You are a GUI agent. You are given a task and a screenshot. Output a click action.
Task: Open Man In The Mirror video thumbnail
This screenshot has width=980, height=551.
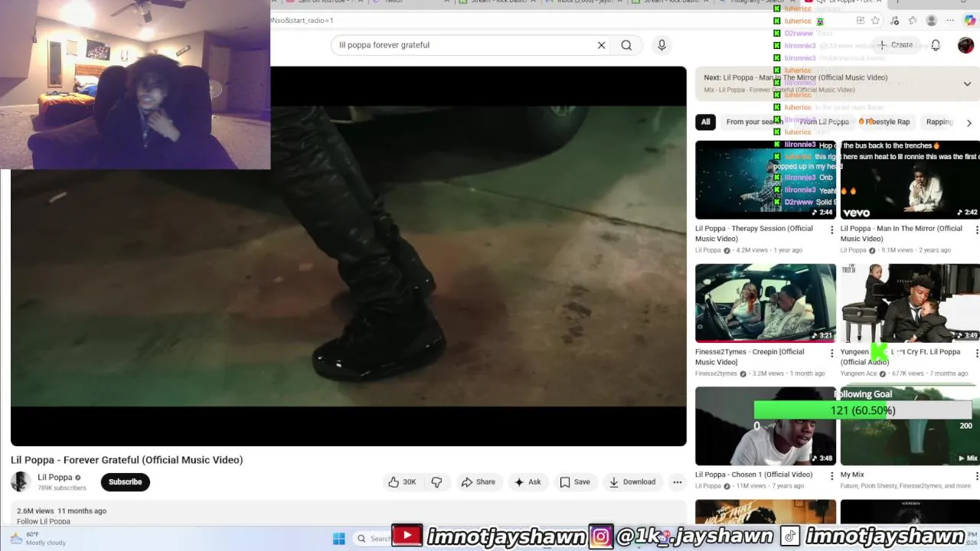(x=910, y=180)
